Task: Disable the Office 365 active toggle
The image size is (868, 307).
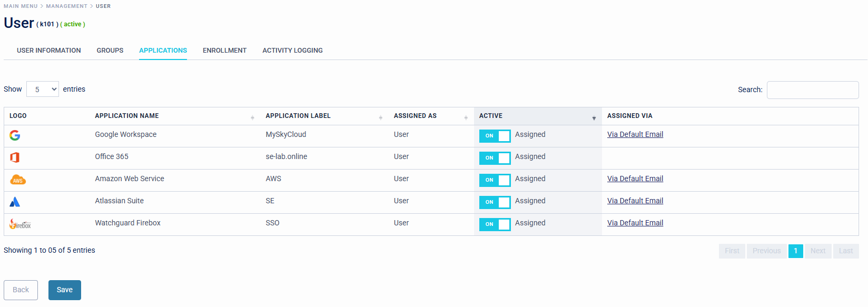Action: (495, 158)
